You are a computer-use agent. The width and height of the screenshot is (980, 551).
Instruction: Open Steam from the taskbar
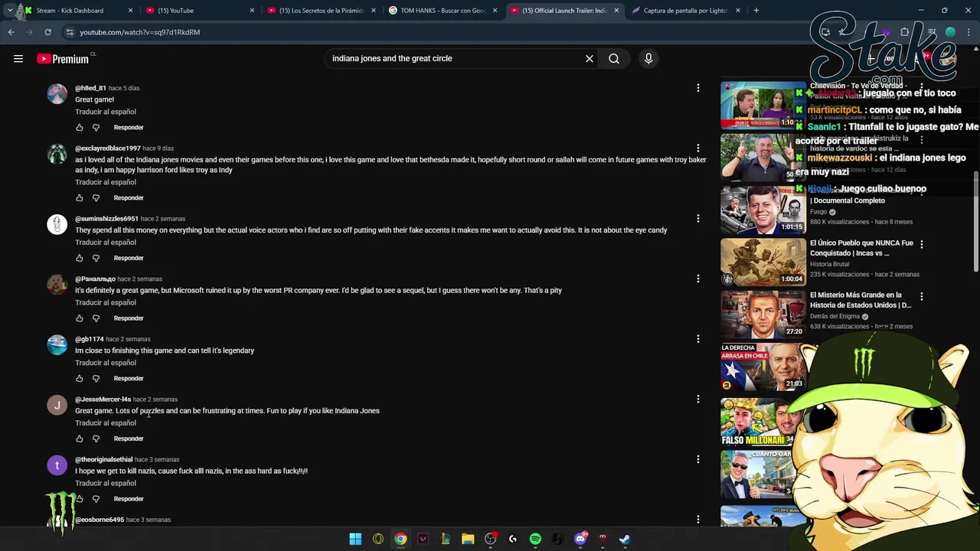click(625, 539)
